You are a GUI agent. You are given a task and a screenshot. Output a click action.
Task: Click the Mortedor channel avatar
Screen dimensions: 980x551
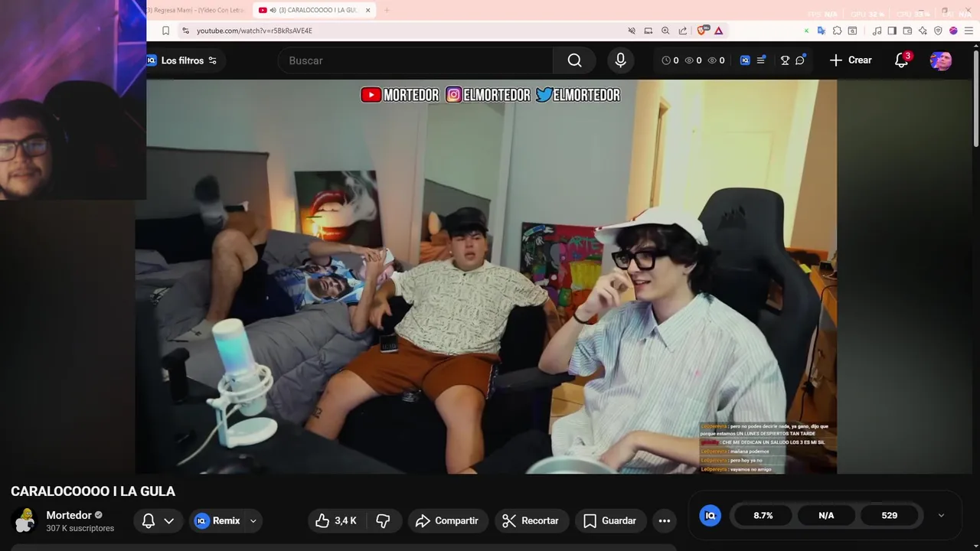click(24, 520)
